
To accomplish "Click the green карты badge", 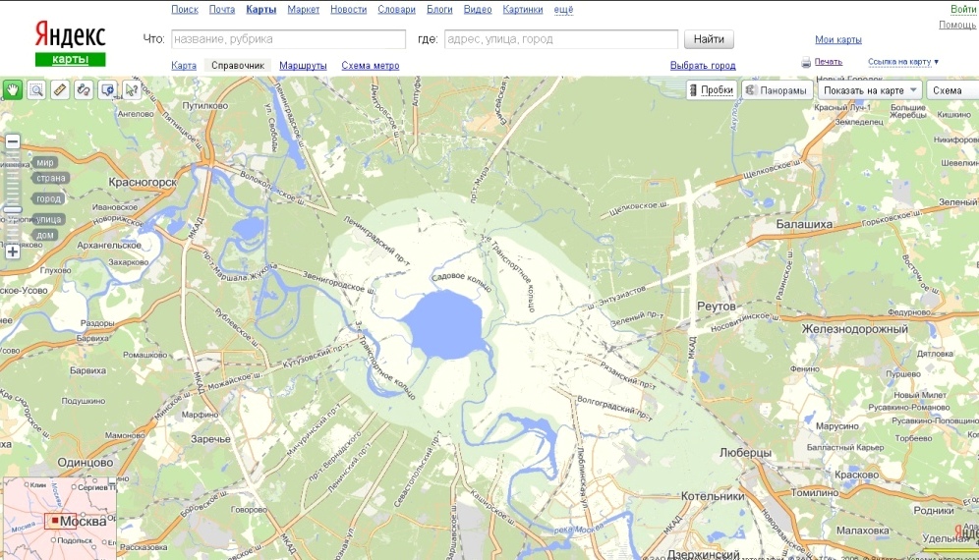I will [70, 59].
